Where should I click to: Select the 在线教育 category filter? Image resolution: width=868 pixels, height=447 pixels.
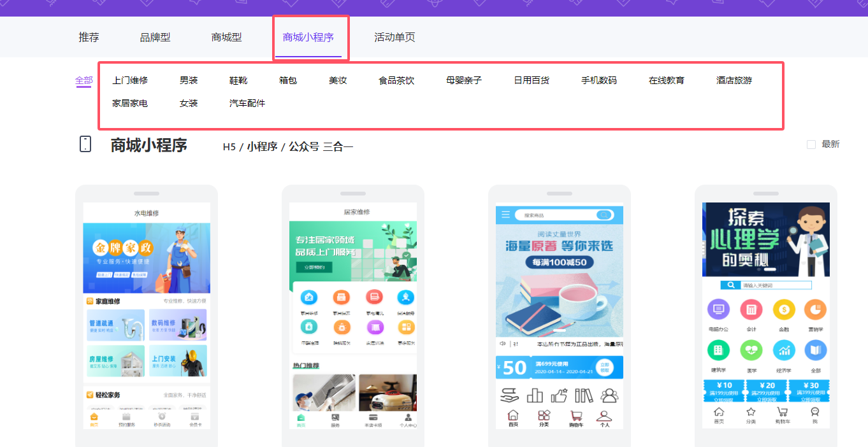(x=666, y=80)
